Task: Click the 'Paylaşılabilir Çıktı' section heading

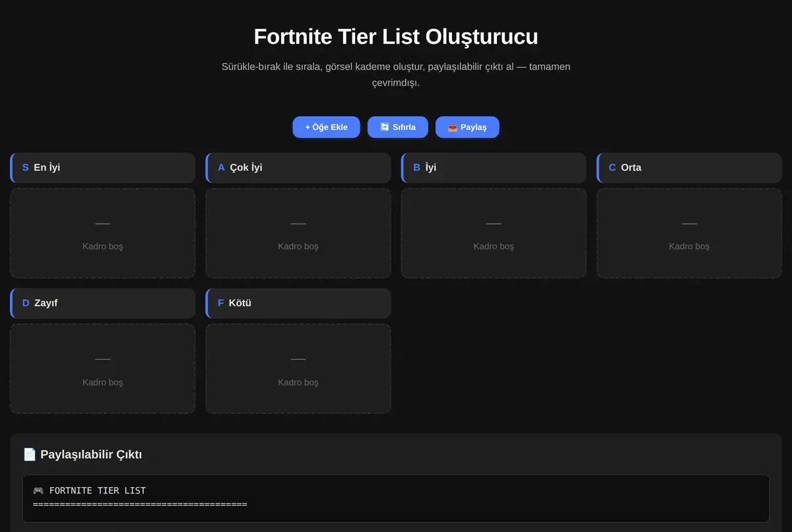Action: click(82, 454)
